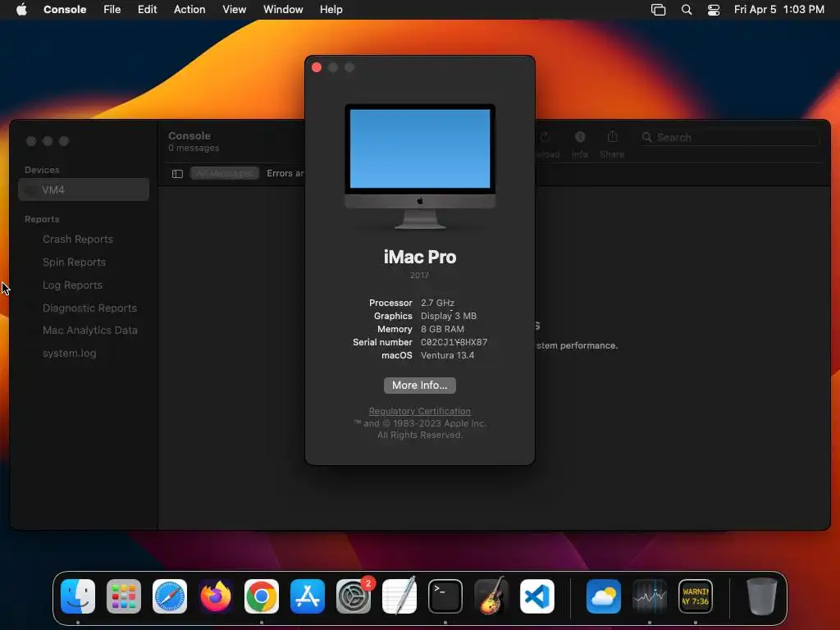Close the About This Mac window

(x=317, y=67)
